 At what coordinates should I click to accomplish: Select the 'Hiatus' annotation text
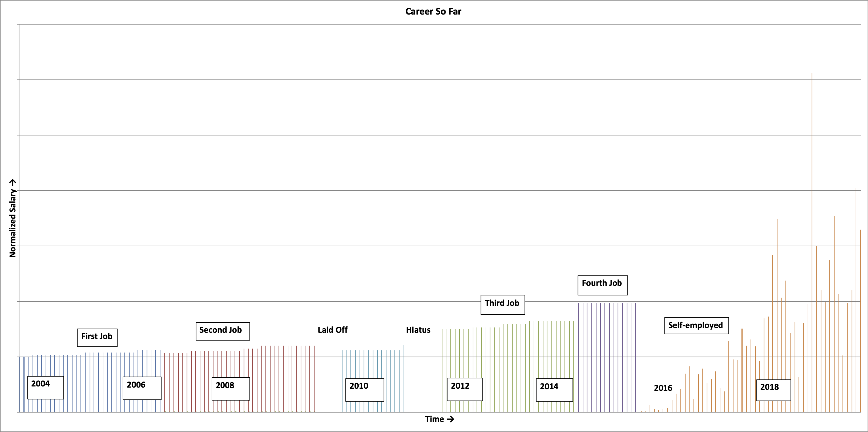click(418, 330)
